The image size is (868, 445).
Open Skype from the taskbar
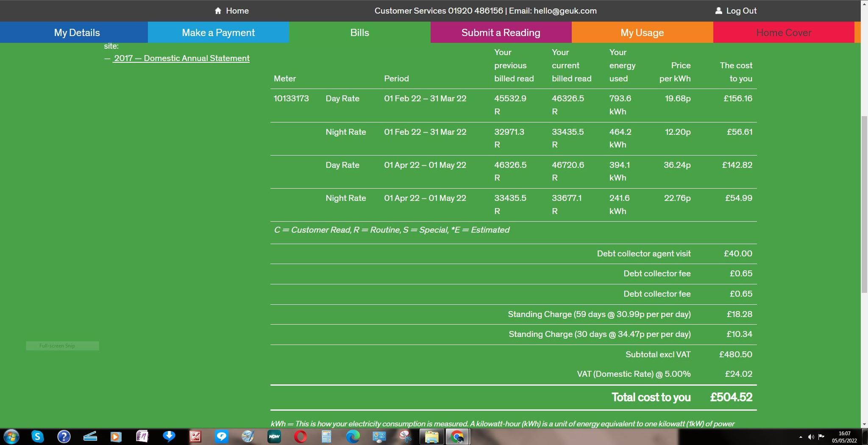pyautogui.click(x=37, y=437)
